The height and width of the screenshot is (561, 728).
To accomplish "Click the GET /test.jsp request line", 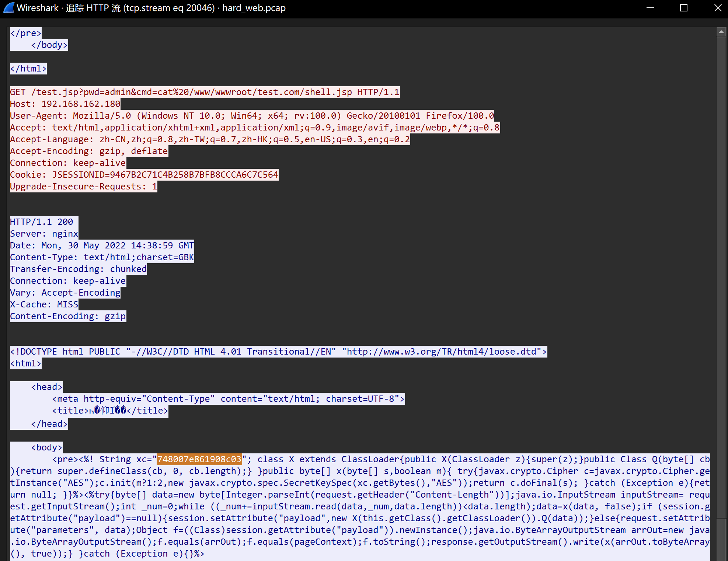I will point(205,92).
